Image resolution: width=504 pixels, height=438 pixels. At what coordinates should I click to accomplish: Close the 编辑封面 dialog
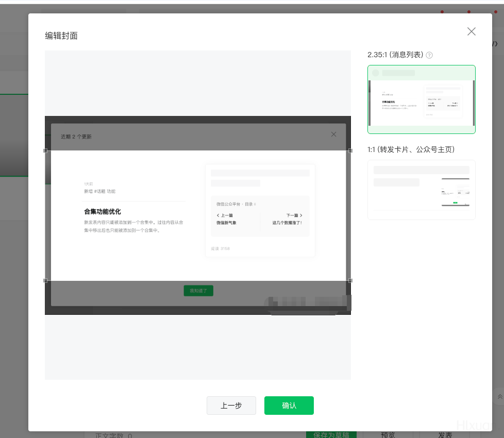(x=471, y=31)
